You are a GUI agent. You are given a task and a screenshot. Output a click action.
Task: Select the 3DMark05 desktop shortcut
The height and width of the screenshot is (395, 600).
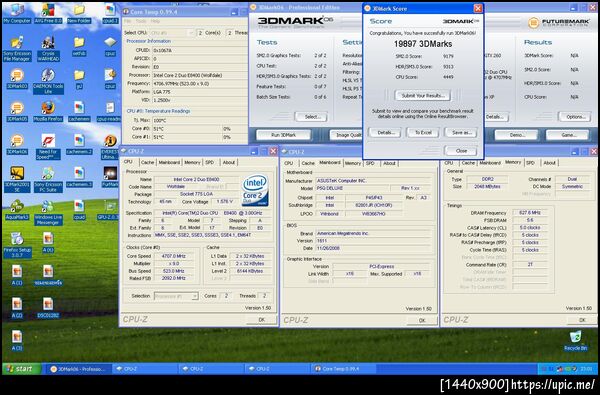[17, 111]
